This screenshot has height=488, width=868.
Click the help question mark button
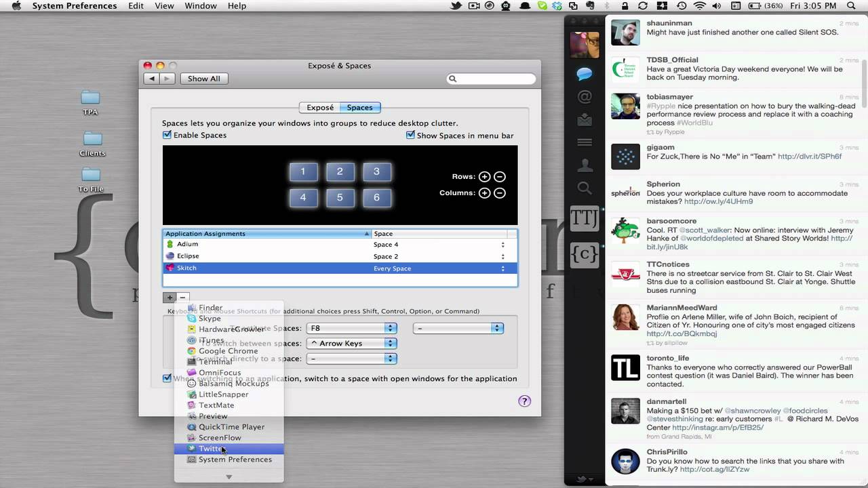[524, 401]
